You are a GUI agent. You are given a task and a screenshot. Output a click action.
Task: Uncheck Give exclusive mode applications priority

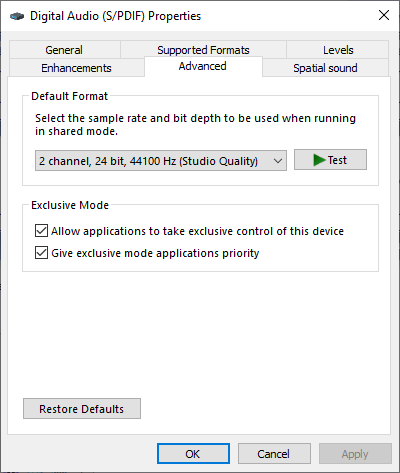41,253
